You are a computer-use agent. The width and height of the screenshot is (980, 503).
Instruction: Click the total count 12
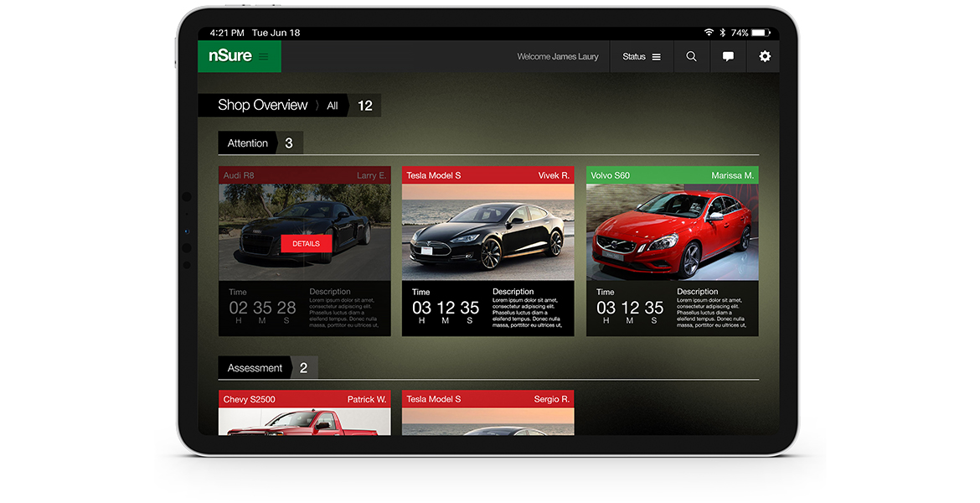(x=365, y=106)
